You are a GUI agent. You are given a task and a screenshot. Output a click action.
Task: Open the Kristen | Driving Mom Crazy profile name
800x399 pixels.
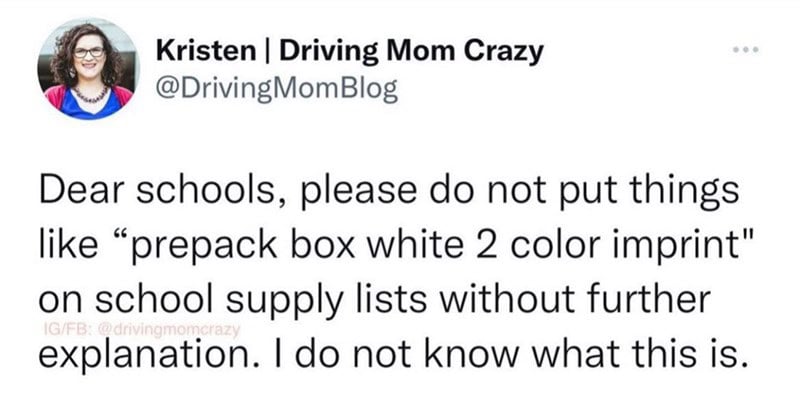pos(349,52)
